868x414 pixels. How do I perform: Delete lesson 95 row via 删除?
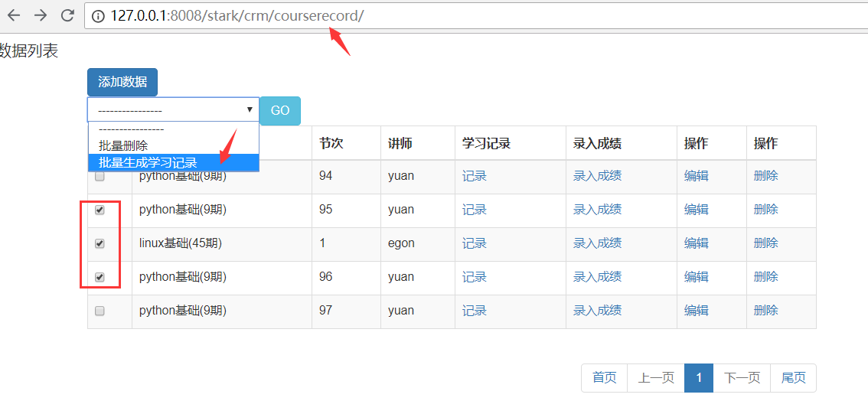coord(766,209)
